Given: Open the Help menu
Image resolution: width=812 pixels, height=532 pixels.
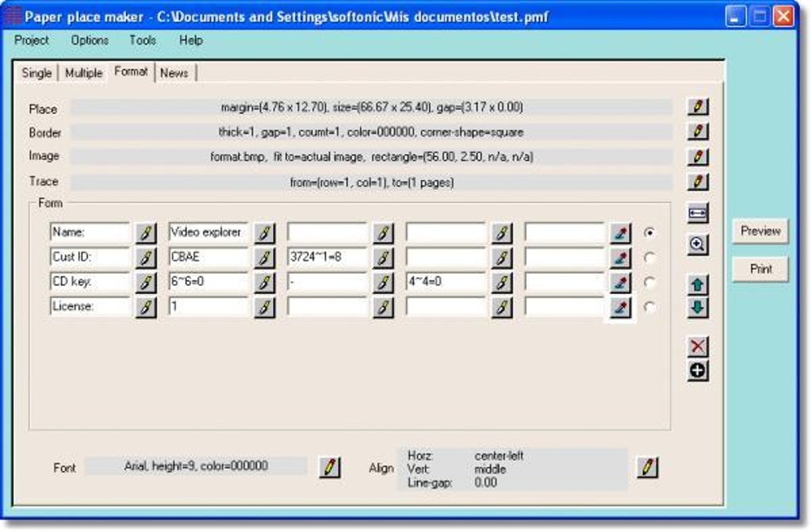Looking at the screenshot, I should 190,40.
